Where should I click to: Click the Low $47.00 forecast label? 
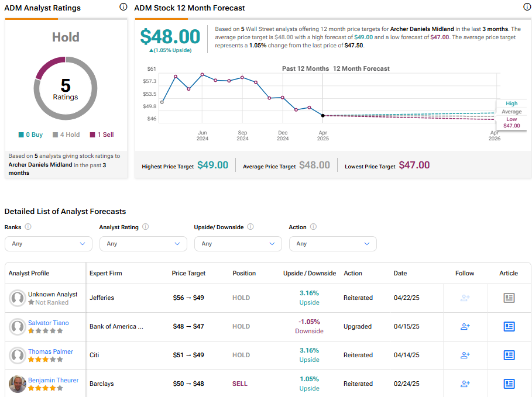tap(512, 122)
